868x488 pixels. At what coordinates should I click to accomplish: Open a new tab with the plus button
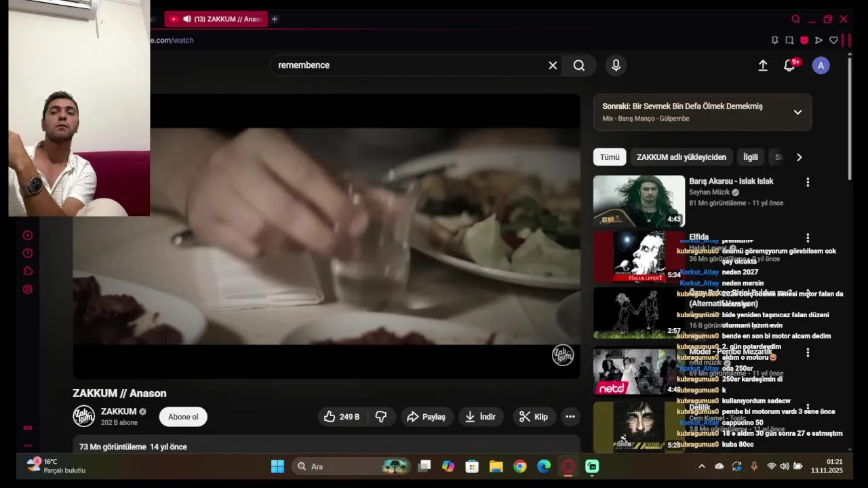[275, 19]
